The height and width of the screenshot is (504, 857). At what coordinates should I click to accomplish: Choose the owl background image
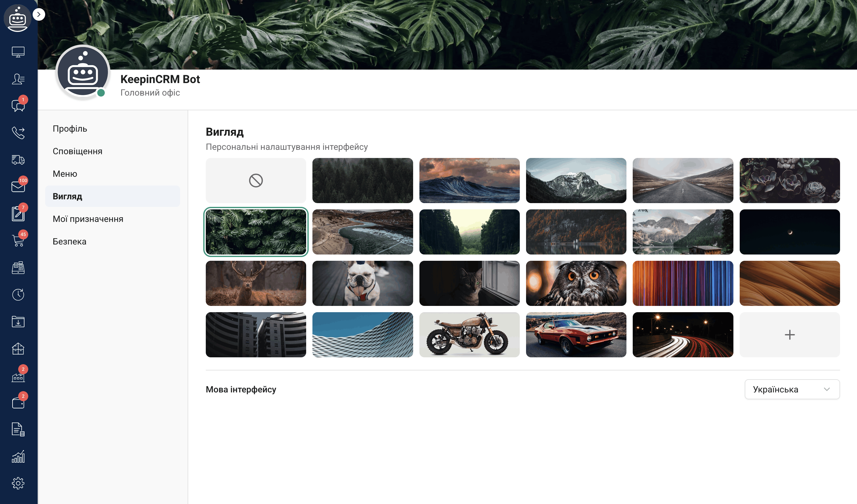point(576,283)
